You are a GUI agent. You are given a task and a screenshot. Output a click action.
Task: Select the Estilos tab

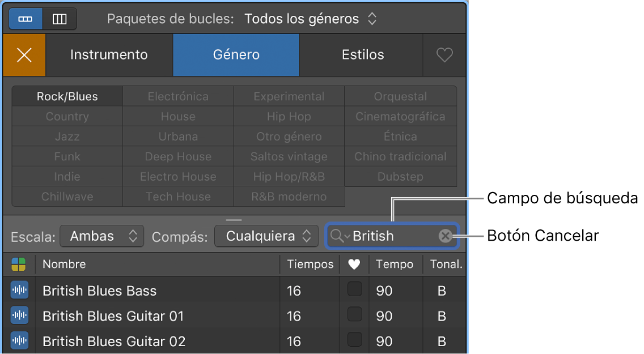pyautogui.click(x=363, y=55)
